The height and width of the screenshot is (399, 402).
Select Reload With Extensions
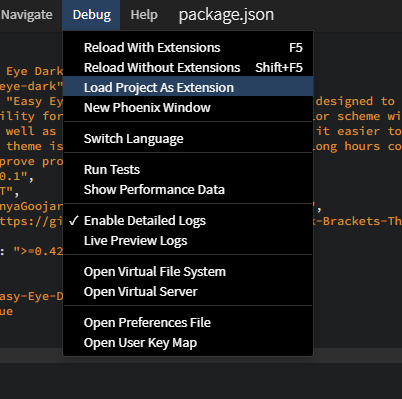point(188,48)
